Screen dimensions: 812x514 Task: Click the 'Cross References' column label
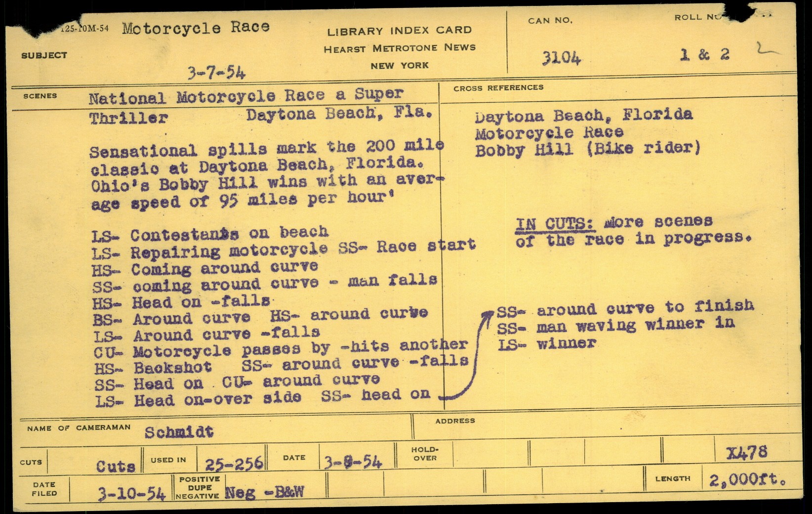(498, 88)
